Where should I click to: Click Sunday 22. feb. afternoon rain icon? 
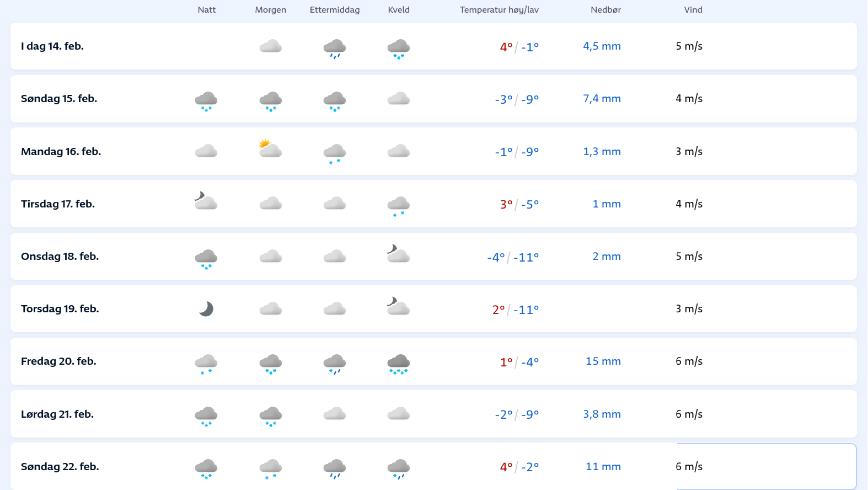335,468
